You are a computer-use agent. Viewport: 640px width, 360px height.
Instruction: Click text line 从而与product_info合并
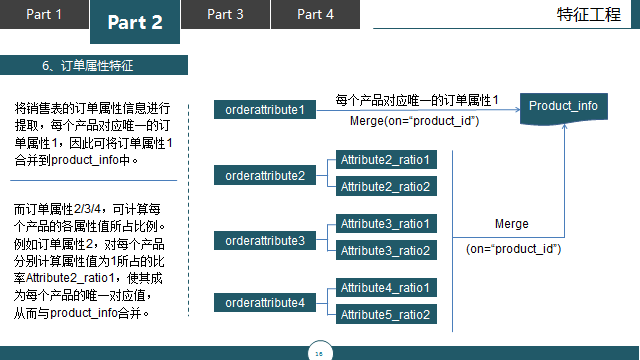point(82,313)
